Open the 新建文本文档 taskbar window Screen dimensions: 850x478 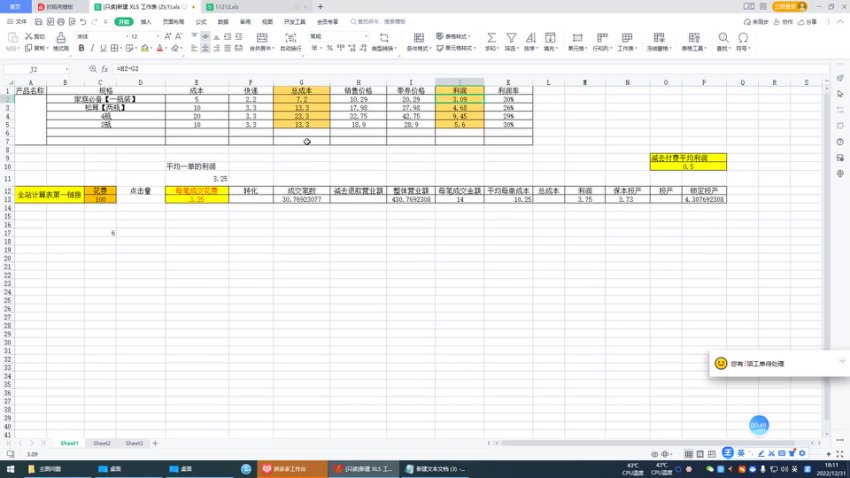pos(435,469)
